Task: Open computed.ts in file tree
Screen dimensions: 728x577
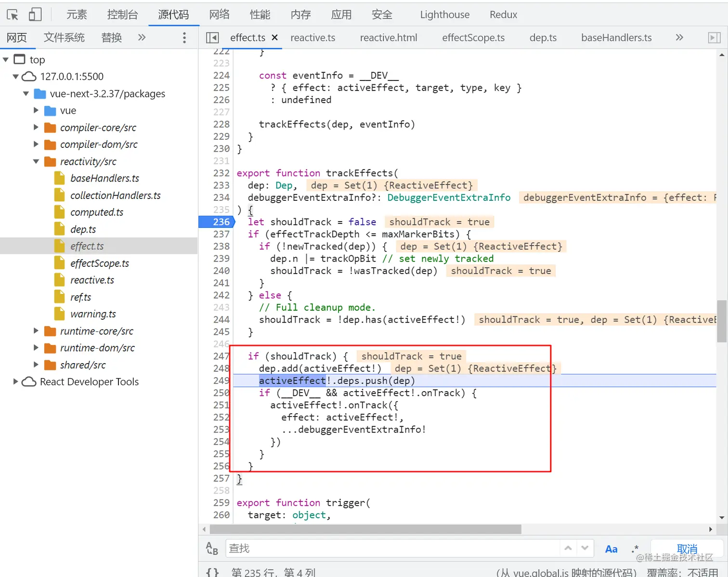Action: [x=97, y=212]
